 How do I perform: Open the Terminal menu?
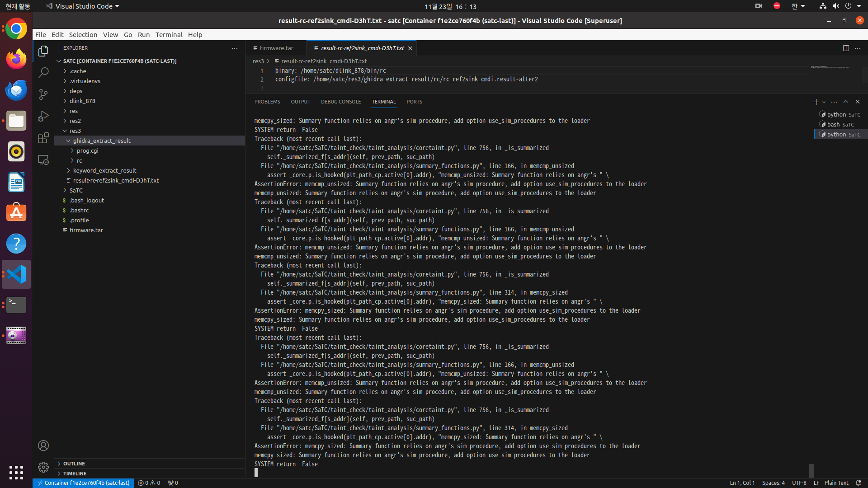coord(169,34)
